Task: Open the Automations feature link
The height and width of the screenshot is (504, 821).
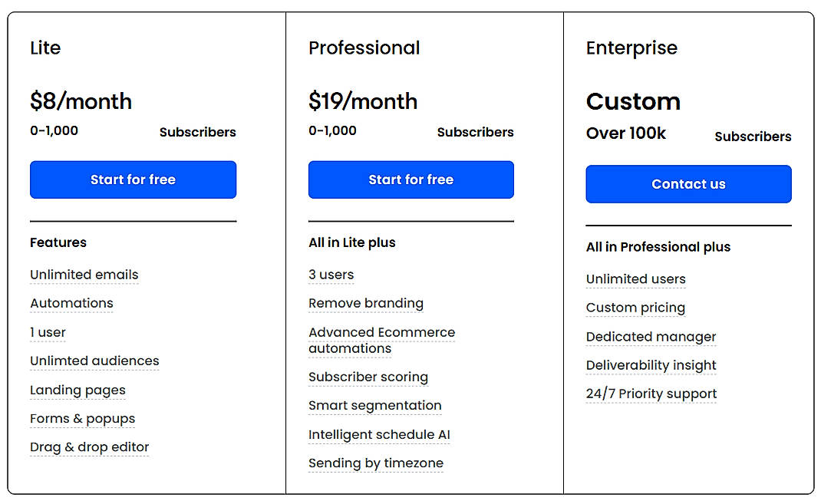Action: pyautogui.click(x=71, y=304)
